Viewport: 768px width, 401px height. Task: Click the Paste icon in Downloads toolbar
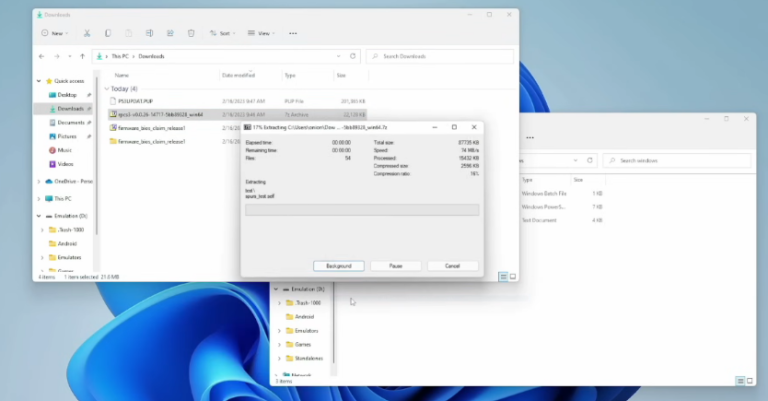point(128,33)
